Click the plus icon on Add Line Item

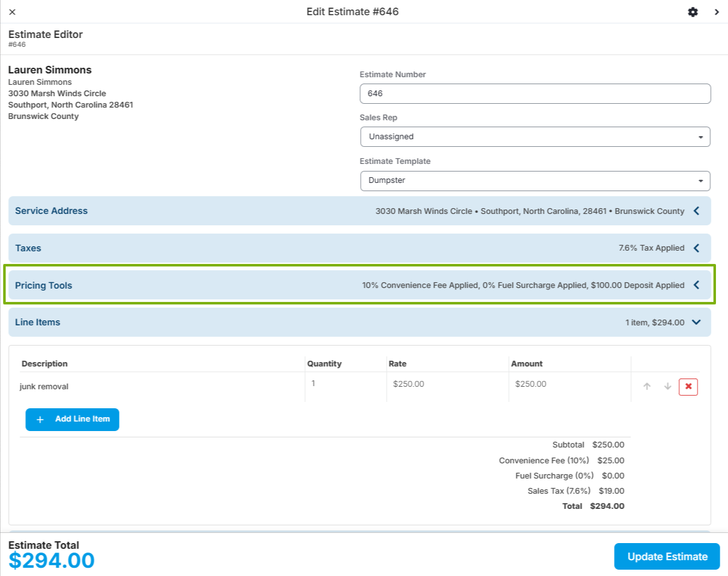(41, 420)
